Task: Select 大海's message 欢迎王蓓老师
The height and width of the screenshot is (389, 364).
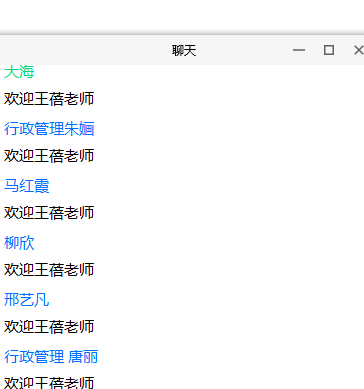Action: click(x=49, y=99)
